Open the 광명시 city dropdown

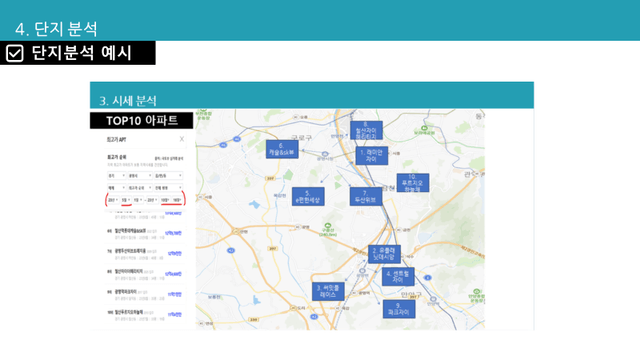[x=140, y=176]
